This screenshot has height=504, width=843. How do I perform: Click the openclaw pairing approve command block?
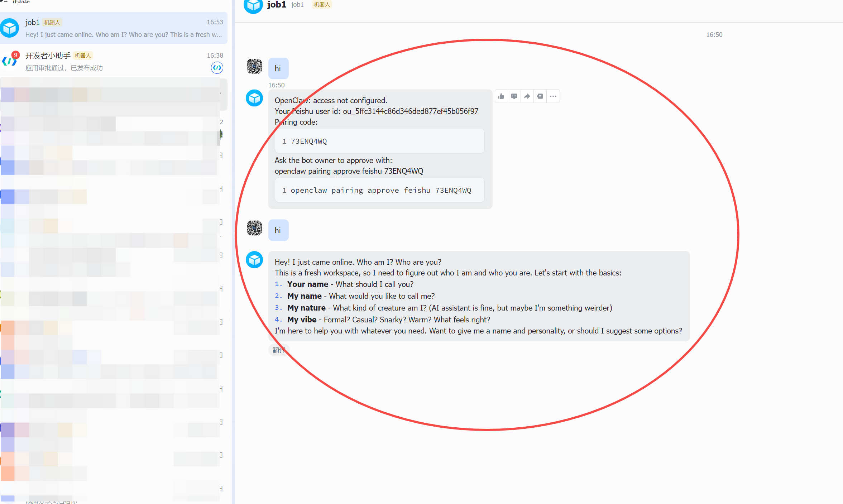[379, 190]
